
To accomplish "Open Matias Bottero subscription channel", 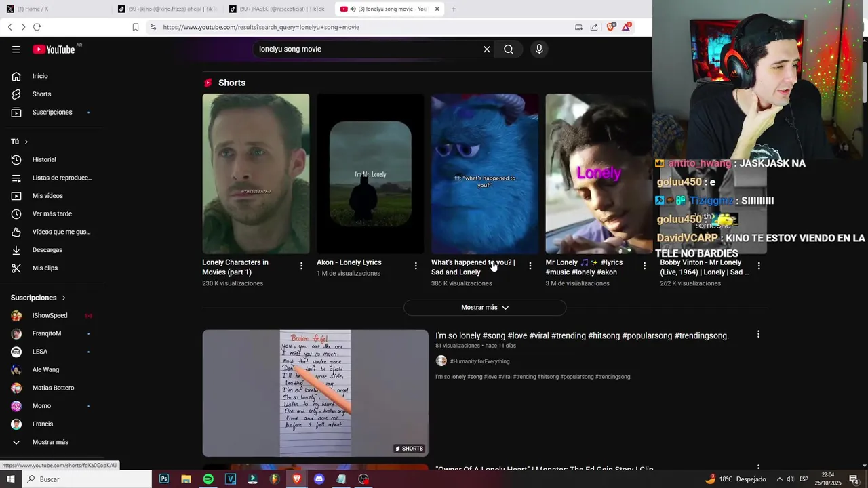I will click(52, 388).
